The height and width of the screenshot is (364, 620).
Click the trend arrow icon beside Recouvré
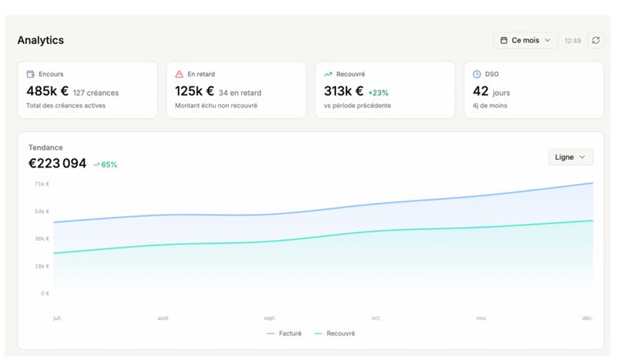328,74
